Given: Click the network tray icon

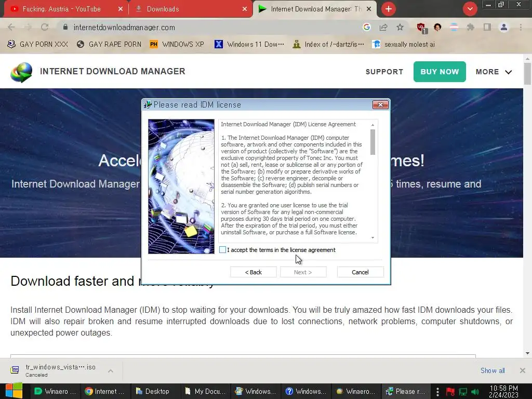Looking at the screenshot, I should pyautogui.click(x=463, y=392).
